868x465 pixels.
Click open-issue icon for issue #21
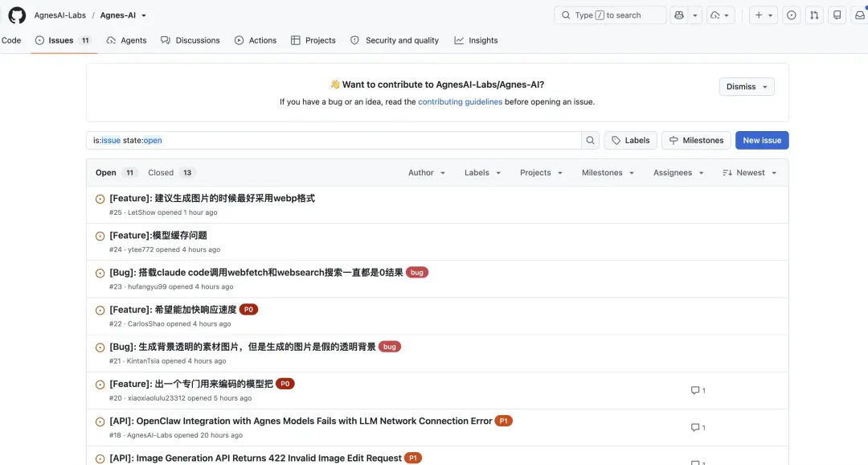[x=100, y=348]
